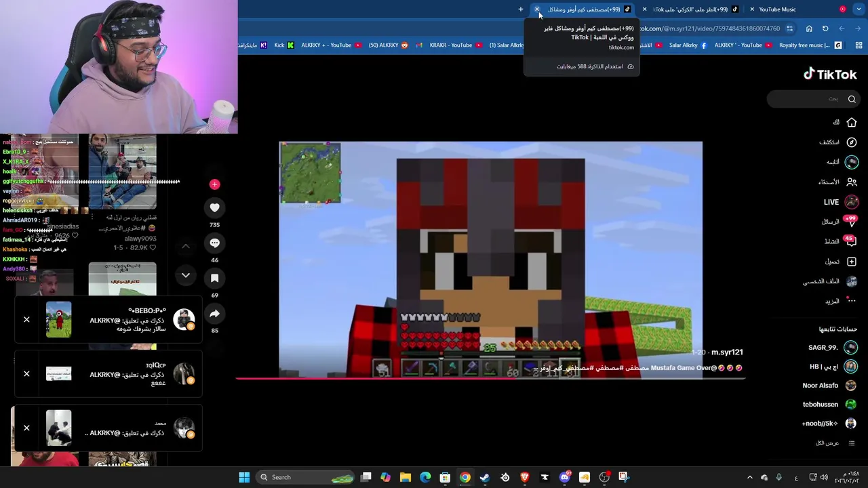Open the Royalty free music bookmark
Viewport: 868px width, 488px height.
click(810, 45)
